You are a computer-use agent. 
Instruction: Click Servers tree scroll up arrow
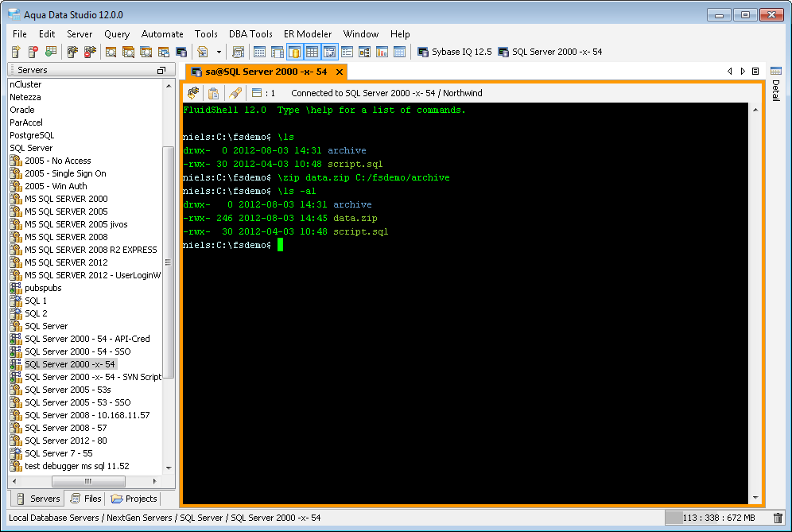(169, 85)
